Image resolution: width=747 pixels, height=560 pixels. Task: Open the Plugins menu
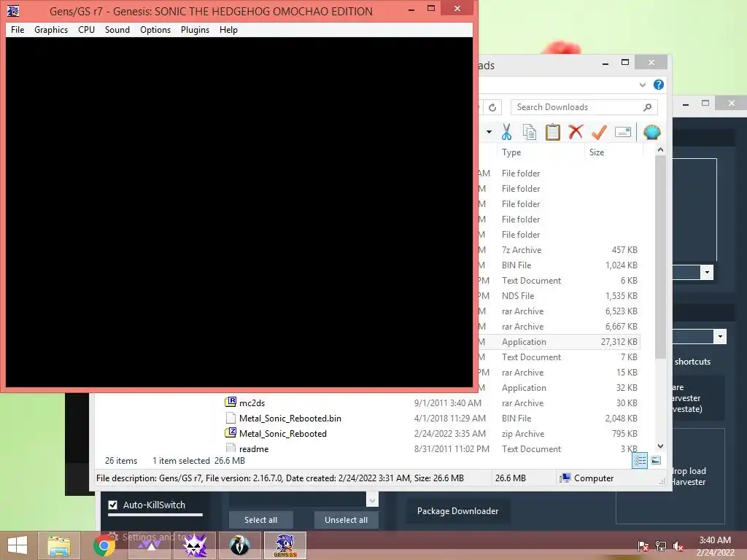point(195,29)
